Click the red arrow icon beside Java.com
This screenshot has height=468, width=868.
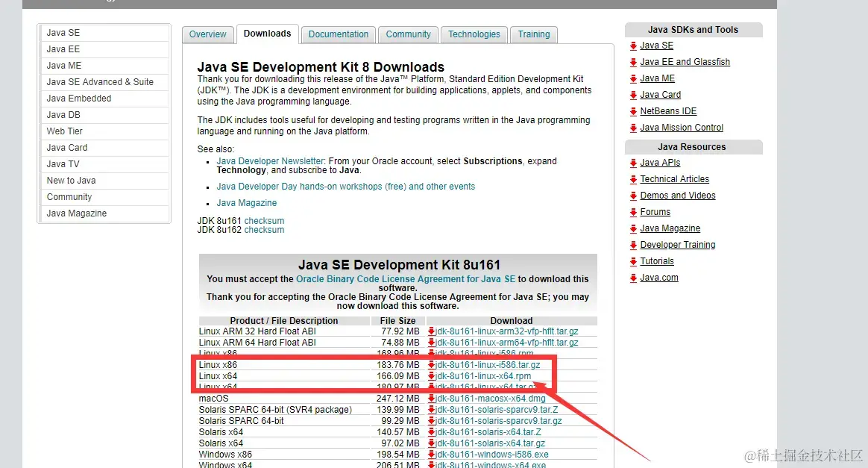(633, 278)
